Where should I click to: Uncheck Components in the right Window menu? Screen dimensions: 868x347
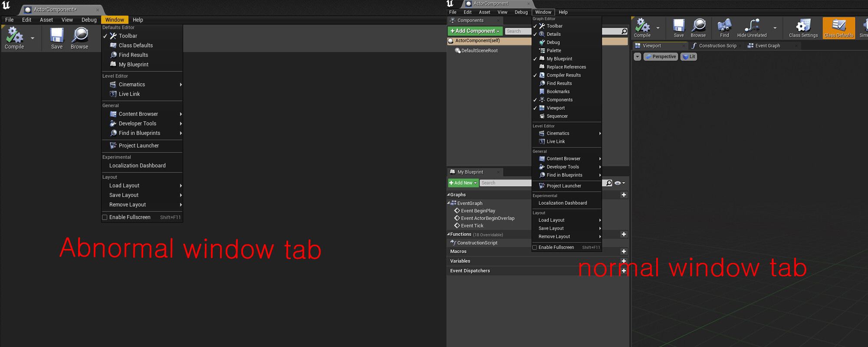point(567,100)
